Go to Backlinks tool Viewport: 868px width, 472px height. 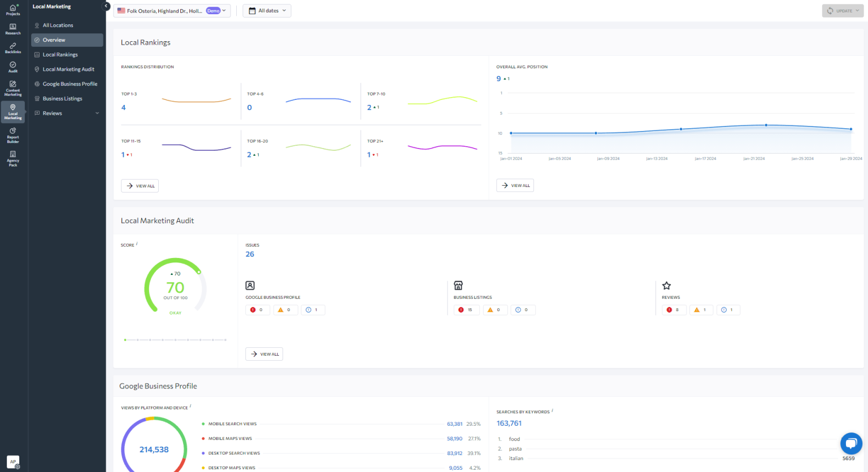tap(13, 48)
